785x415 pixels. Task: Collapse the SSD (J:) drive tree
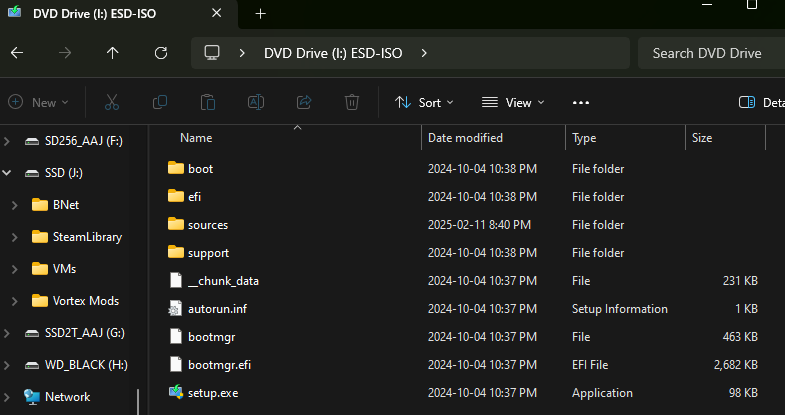point(8,173)
